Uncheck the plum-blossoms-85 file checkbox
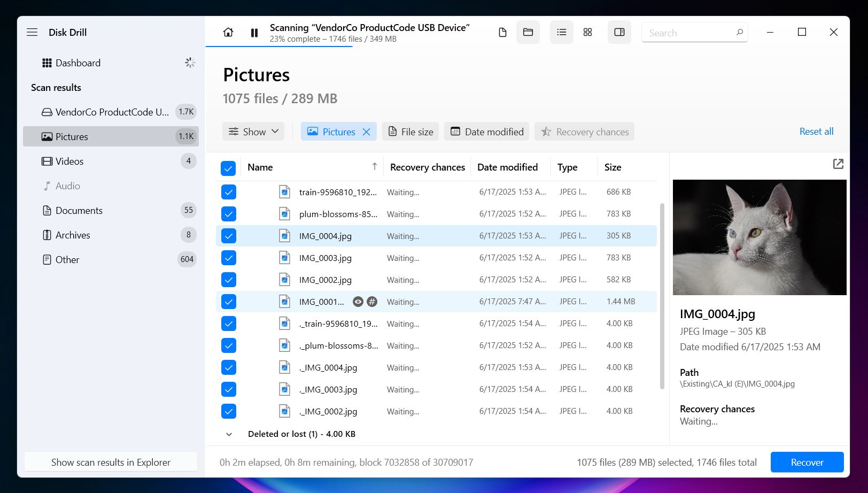Screen dimensions: 868x493 point(228,214)
